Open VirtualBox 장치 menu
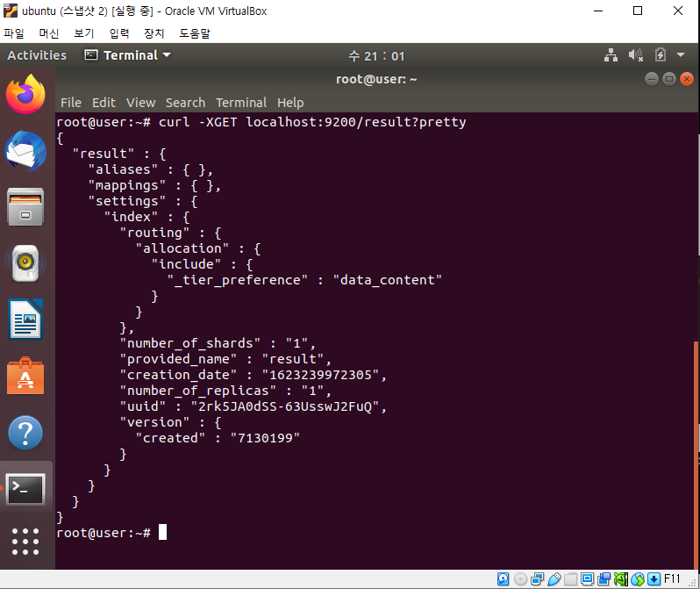The image size is (700, 589). click(x=154, y=33)
